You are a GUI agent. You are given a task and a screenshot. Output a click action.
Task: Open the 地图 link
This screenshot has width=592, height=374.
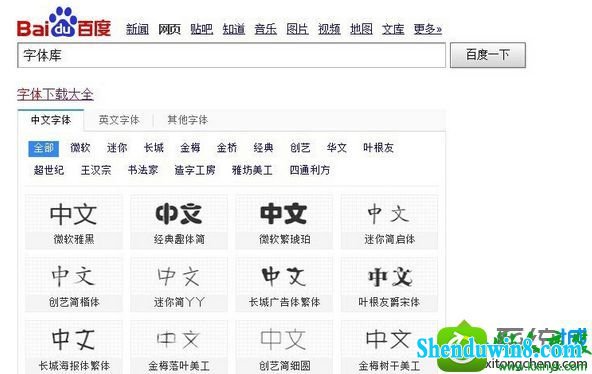point(361,29)
